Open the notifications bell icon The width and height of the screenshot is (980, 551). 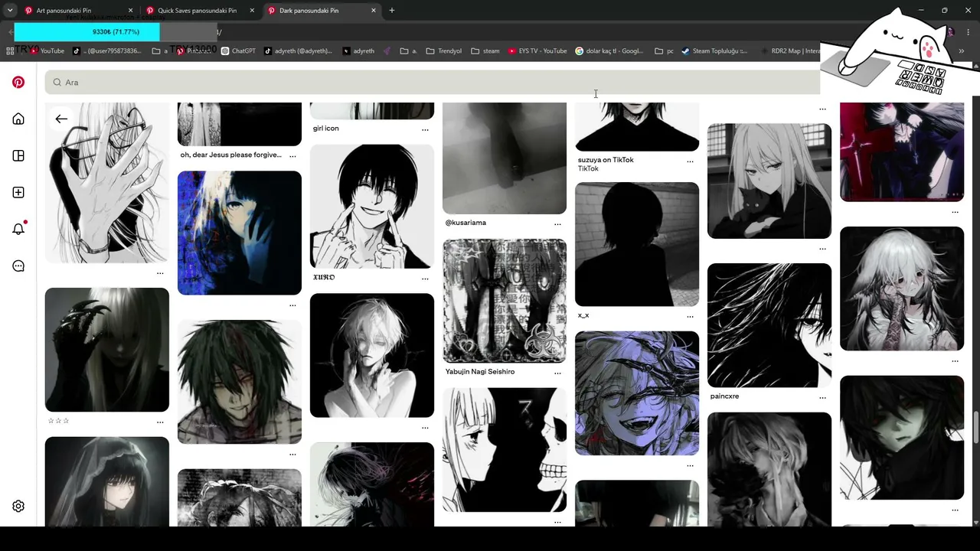tap(18, 229)
